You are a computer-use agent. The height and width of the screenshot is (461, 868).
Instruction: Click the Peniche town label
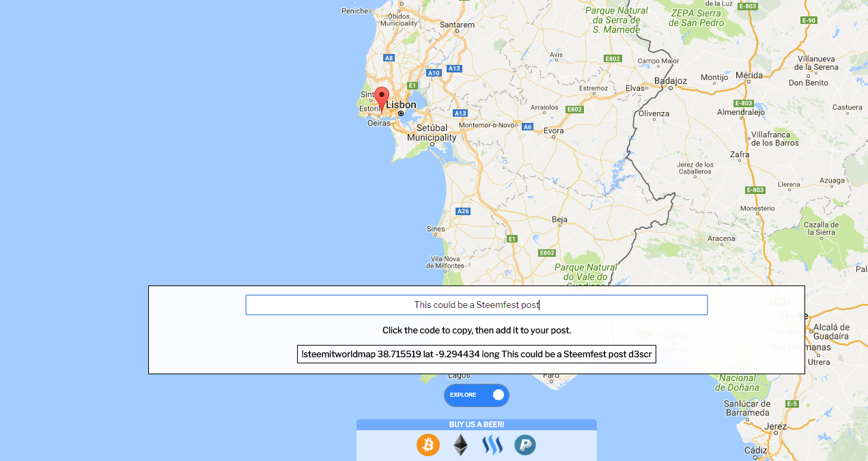[x=355, y=11]
